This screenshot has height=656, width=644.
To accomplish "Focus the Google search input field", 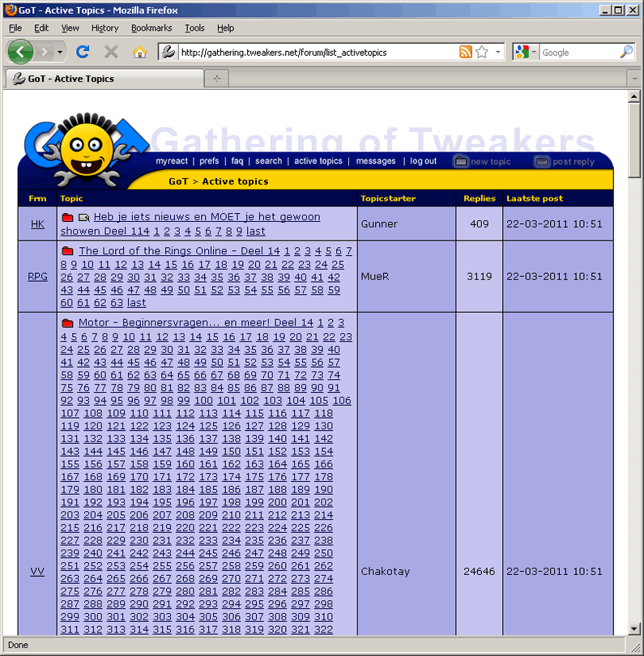I will point(579,53).
